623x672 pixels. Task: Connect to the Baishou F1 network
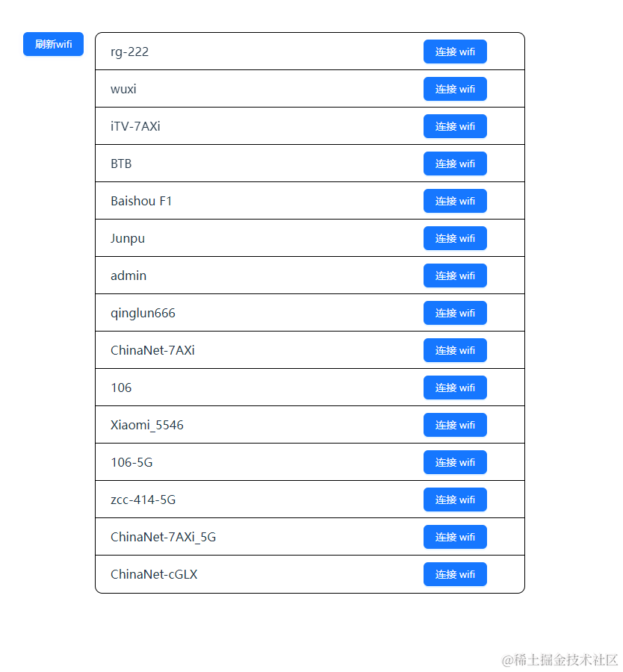tap(455, 201)
